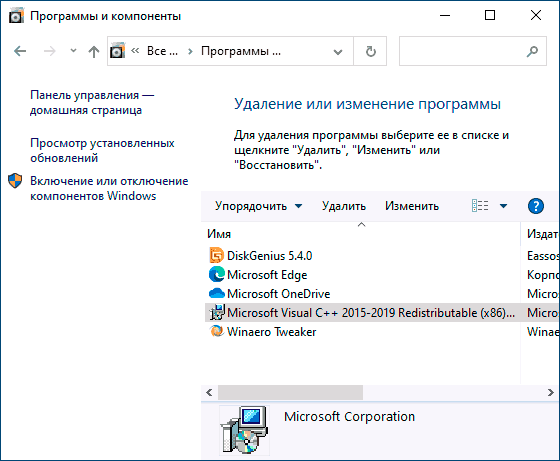Select Microsoft OneDrive program entry
The image size is (560, 461).
coord(279,294)
